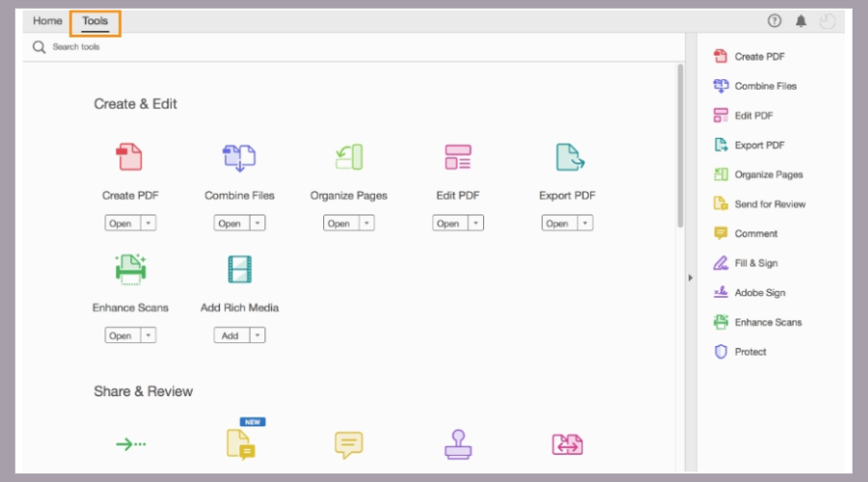Click the green arrow Send icon under Share & Review
Screen dimensions: 868x482
click(x=130, y=443)
